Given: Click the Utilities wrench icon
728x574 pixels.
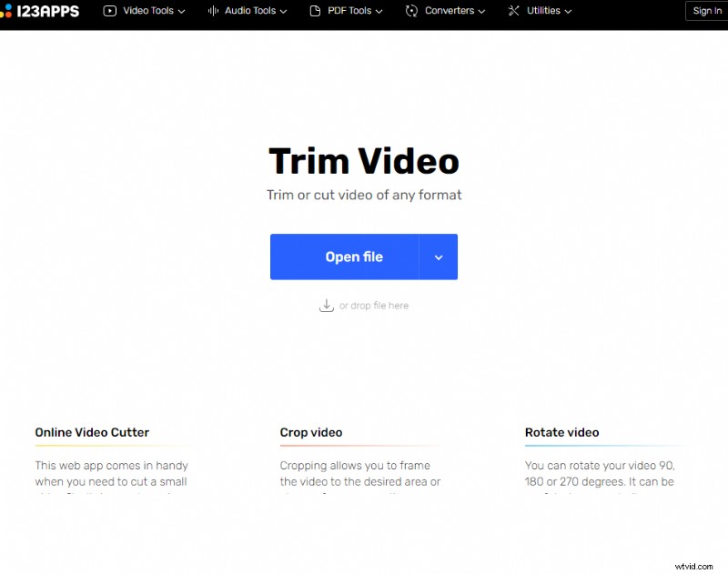Looking at the screenshot, I should pos(514,11).
